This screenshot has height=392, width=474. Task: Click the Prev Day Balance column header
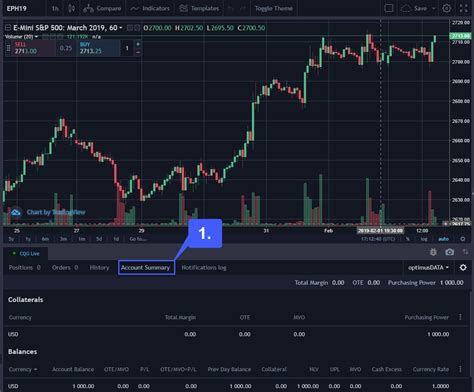229,369
